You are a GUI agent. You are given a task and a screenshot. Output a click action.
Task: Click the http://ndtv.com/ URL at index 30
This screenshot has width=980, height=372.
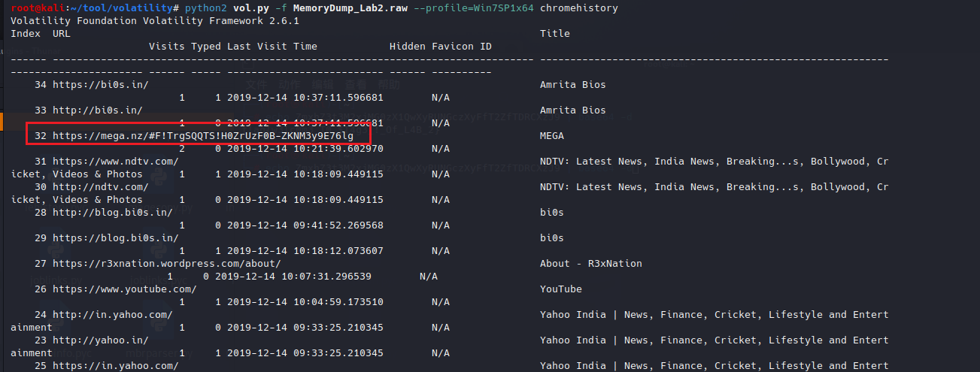click(100, 187)
